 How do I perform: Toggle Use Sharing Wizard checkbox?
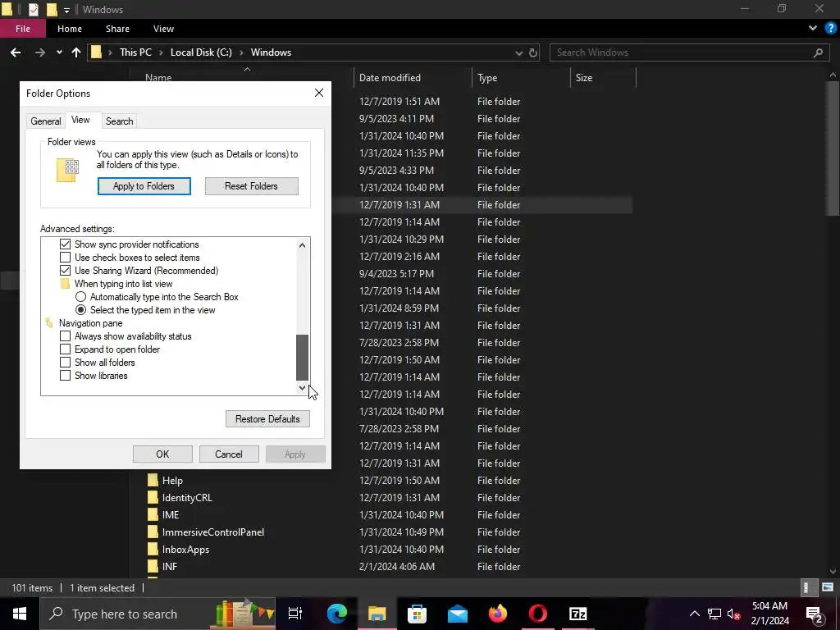(x=66, y=271)
